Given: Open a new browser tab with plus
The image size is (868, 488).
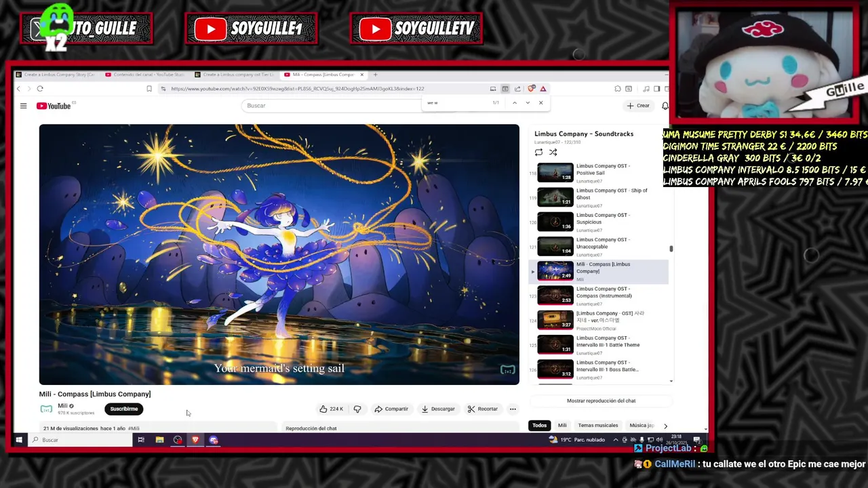Looking at the screenshot, I should [x=376, y=75].
